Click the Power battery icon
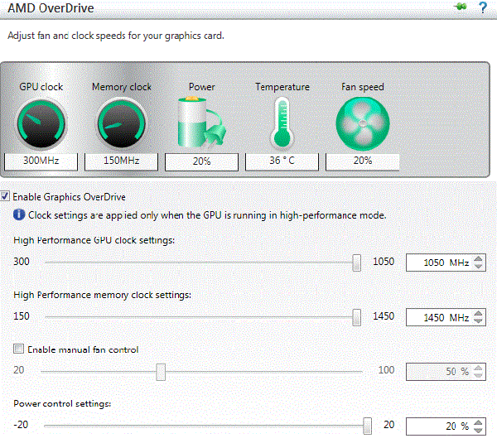 200,123
